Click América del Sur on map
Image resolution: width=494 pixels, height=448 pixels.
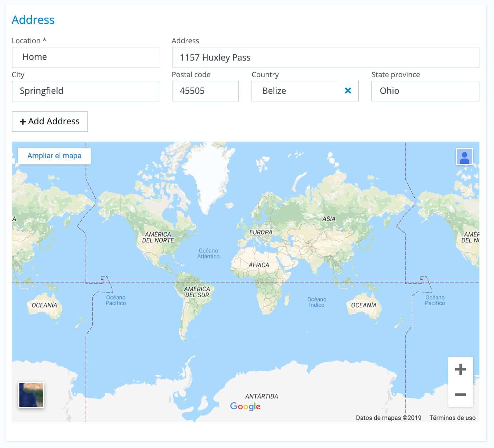[x=197, y=292]
